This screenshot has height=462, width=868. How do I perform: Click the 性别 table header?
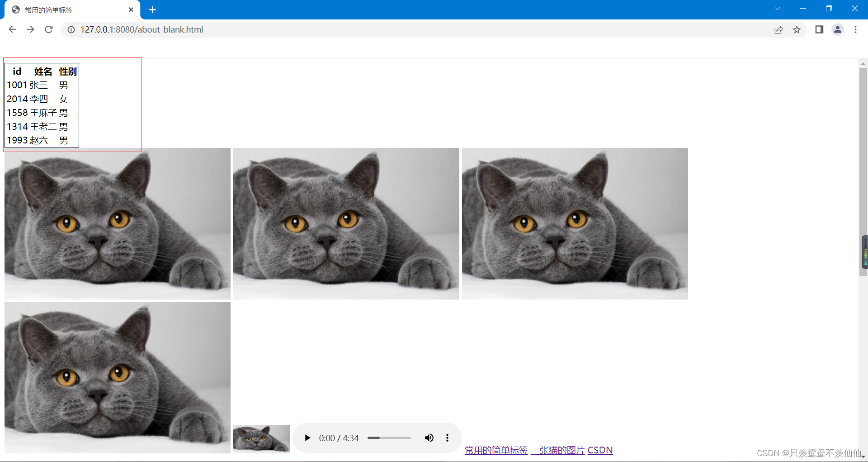(x=68, y=71)
